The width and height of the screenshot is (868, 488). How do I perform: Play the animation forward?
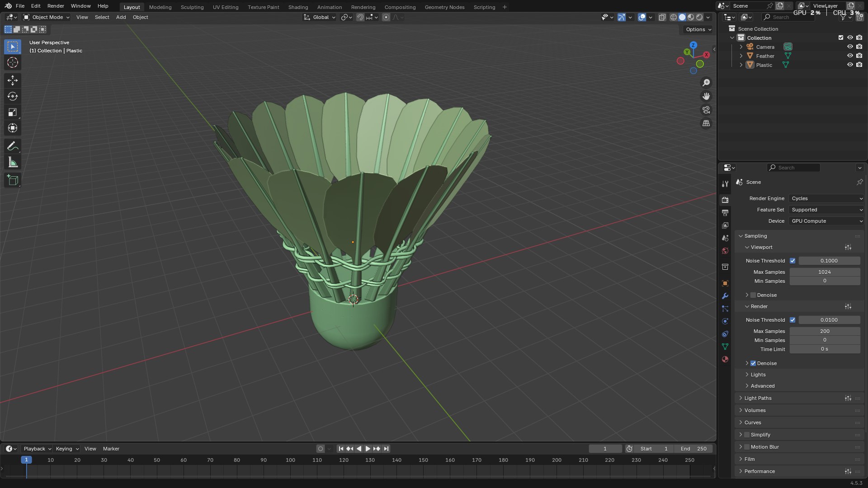point(368,449)
